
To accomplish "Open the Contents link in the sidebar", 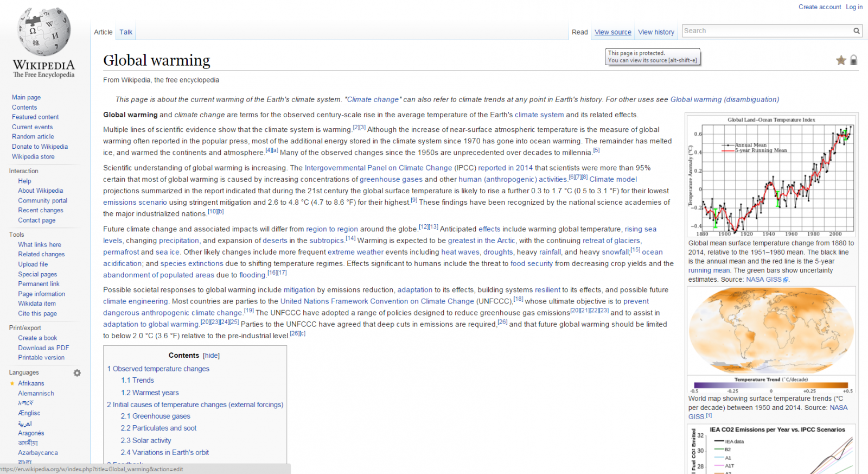I will (x=24, y=108).
